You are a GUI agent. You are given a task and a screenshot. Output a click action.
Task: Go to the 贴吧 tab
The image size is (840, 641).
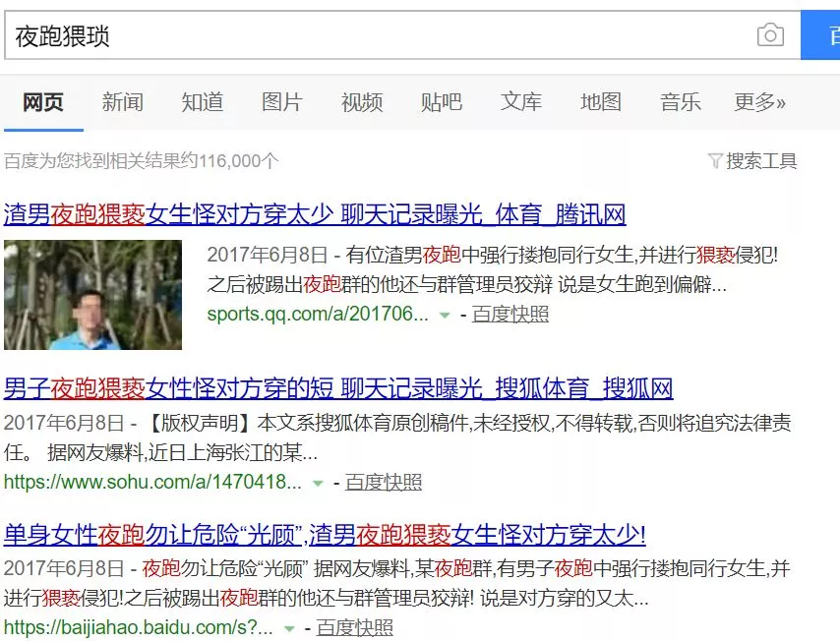[442, 101]
